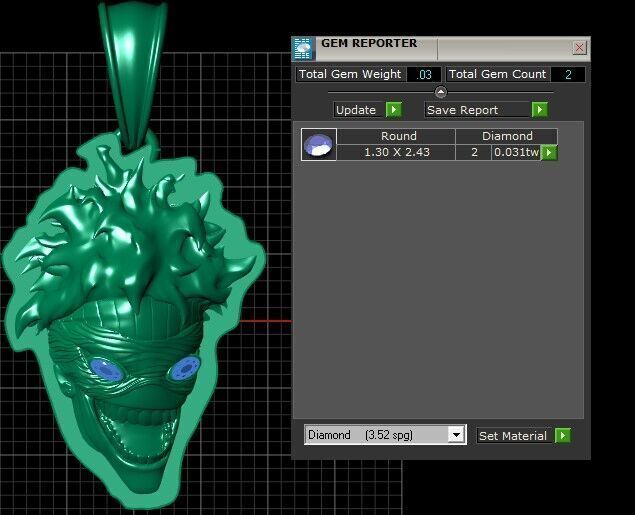Viewport: 635px width, 515px height.
Task: Select the left blue gem eye on model
Action: tap(106, 370)
